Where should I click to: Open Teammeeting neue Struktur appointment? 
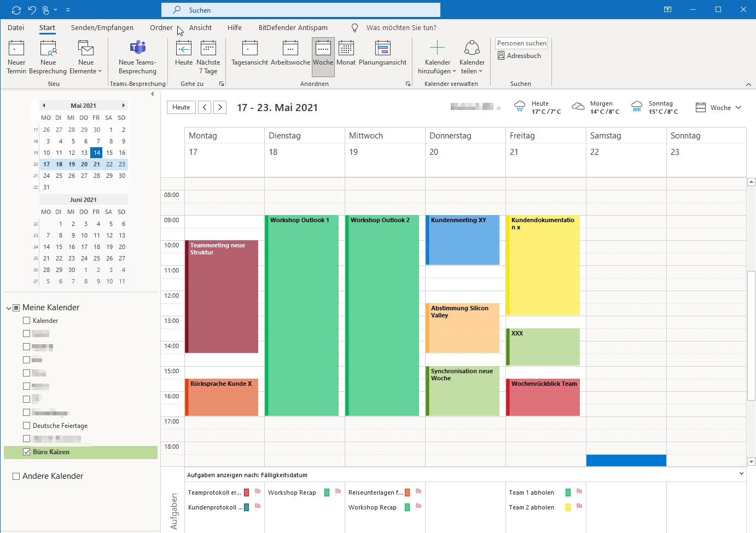coord(222,297)
